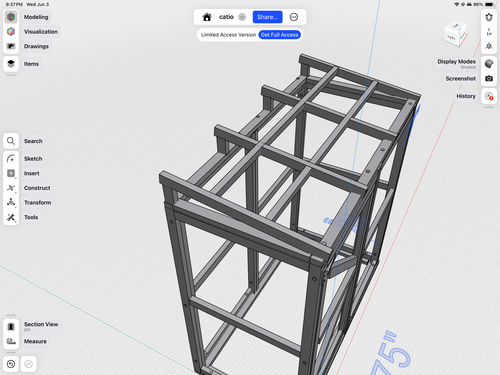Click the view orientation axes icon
Screen dimensions: 500x375
click(489, 46)
